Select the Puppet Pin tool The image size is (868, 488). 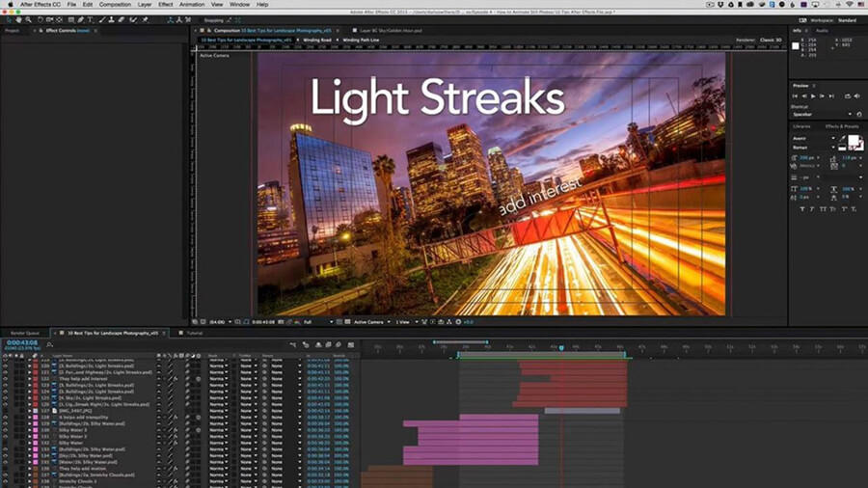pyautogui.click(x=145, y=20)
